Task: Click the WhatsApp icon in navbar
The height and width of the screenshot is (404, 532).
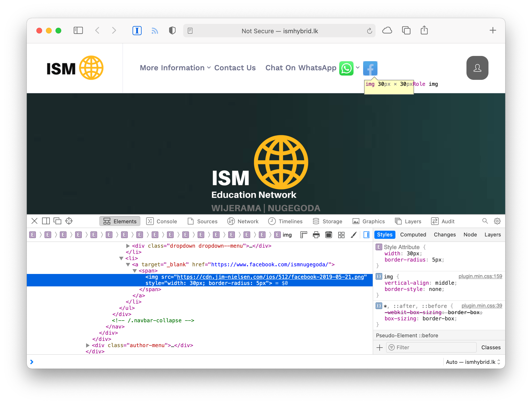Action: pos(346,68)
